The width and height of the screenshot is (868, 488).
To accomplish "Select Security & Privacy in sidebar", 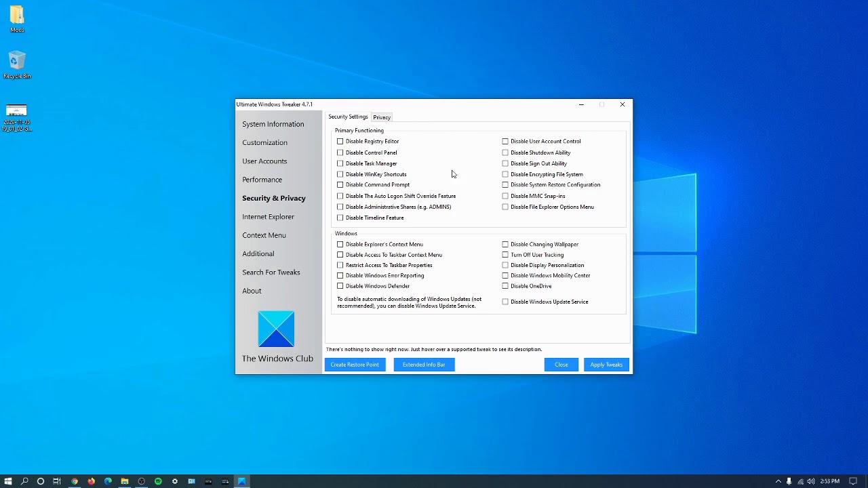I will tap(274, 198).
